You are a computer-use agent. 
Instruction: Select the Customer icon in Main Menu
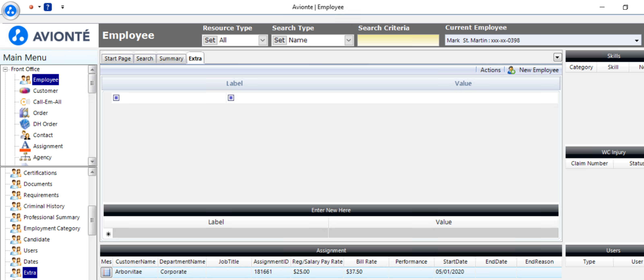pos(25,91)
